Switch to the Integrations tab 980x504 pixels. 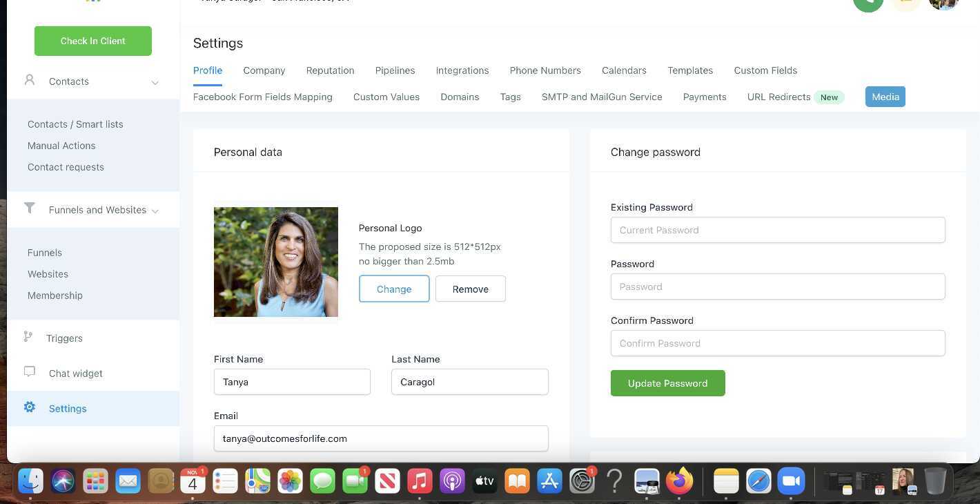pyautogui.click(x=462, y=70)
